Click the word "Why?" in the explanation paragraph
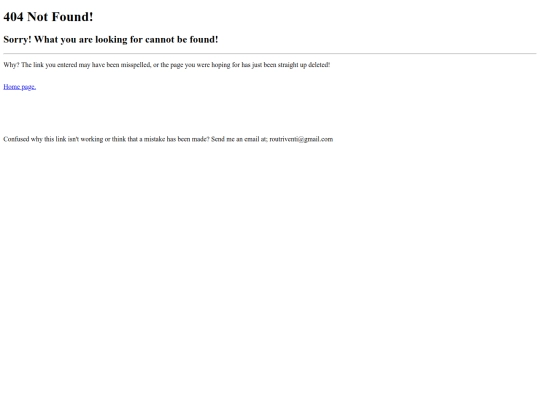The image size is (540, 405). click(x=11, y=65)
